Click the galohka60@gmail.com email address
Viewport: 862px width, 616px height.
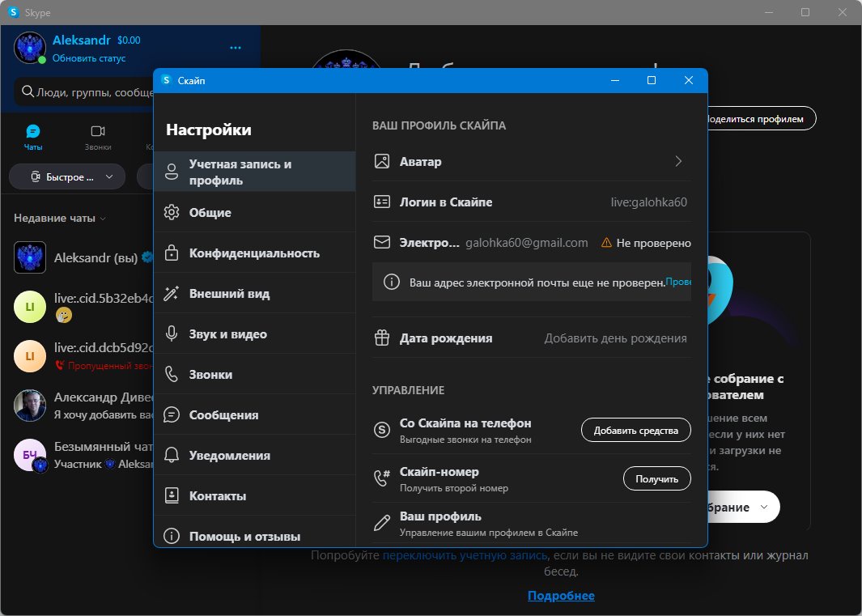pos(527,243)
